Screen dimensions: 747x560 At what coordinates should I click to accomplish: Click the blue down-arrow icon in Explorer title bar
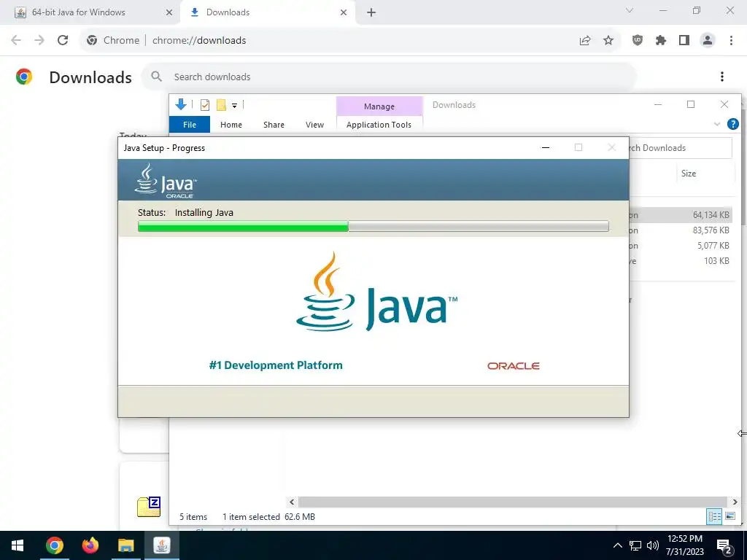coord(181,104)
